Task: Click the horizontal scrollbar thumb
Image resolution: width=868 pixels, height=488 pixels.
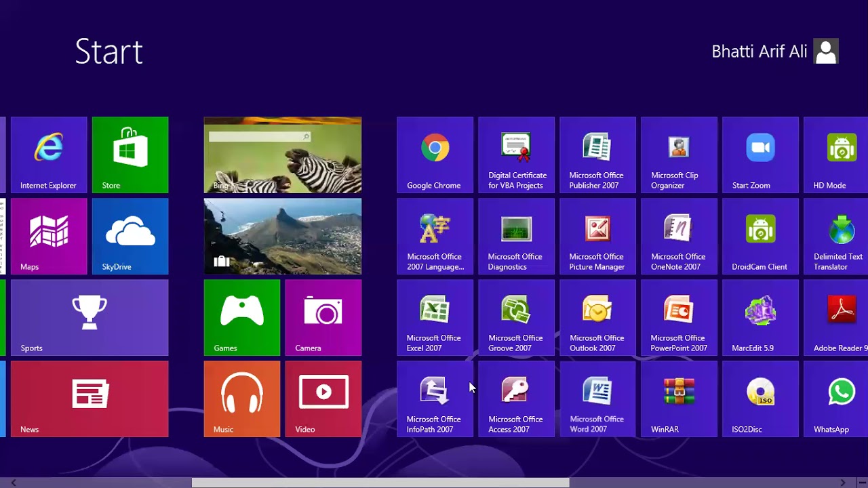Action: [380, 483]
